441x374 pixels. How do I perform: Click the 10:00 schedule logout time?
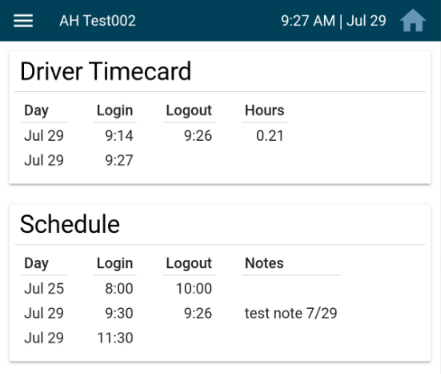pos(194,288)
